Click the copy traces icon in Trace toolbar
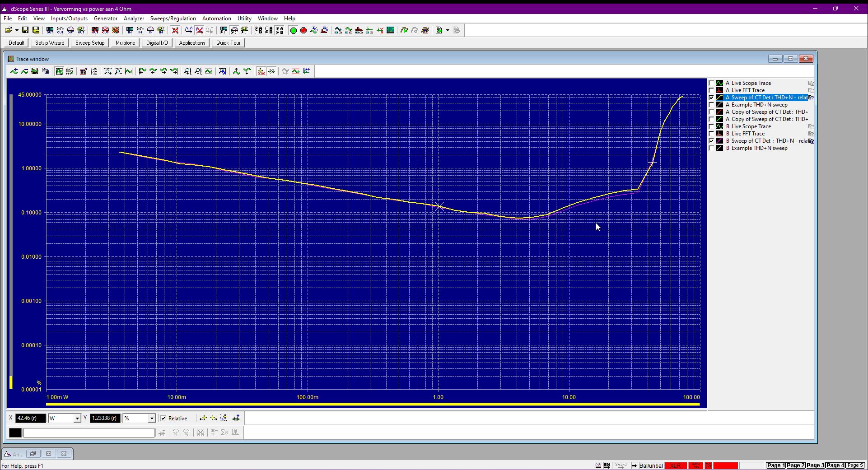 (45, 71)
